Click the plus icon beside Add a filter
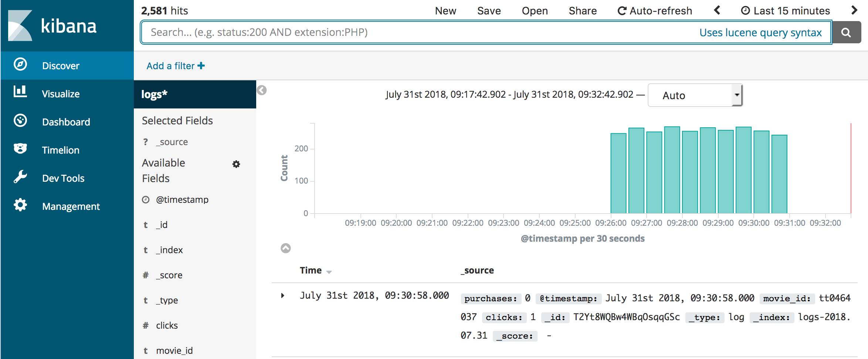Viewport: 868px width, 359px height. click(x=201, y=66)
